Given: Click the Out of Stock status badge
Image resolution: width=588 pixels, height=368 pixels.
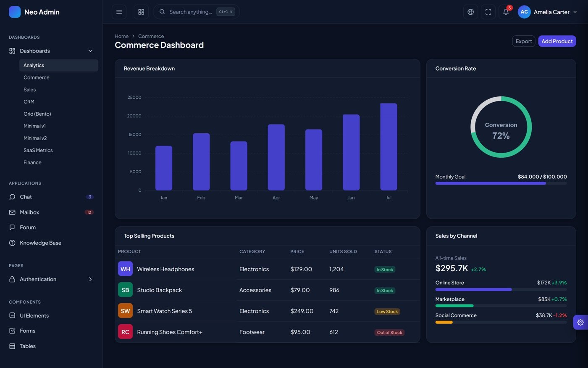Looking at the screenshot, I should tap(389, 333).
